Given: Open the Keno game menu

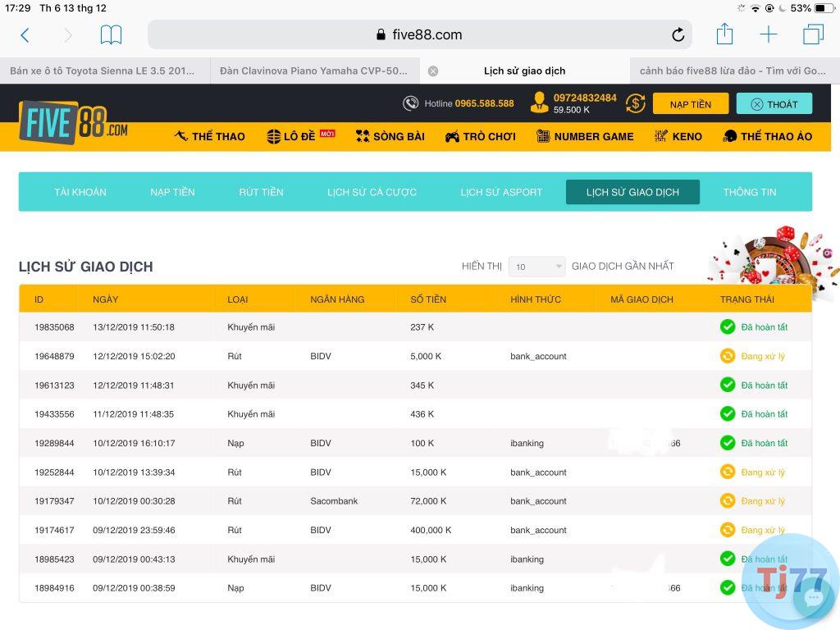Looking at the screenshot, I should pos(678,137).
